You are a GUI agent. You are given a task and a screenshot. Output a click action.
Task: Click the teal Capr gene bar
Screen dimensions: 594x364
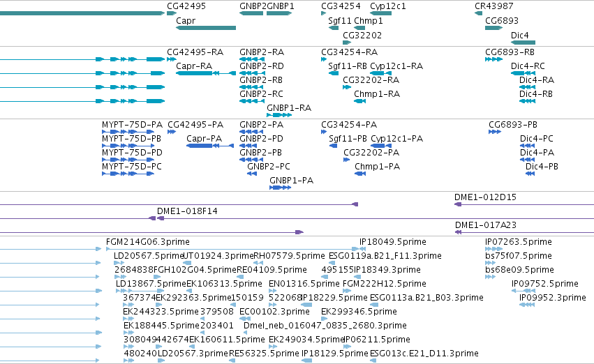(206, 28)
